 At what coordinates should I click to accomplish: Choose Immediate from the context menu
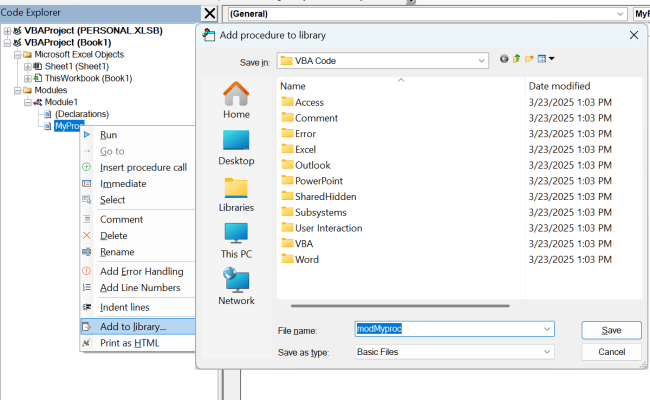click(137, 183)
